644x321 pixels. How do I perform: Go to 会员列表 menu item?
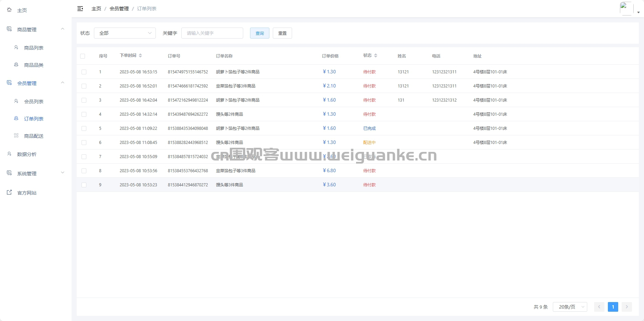point(34,102)
